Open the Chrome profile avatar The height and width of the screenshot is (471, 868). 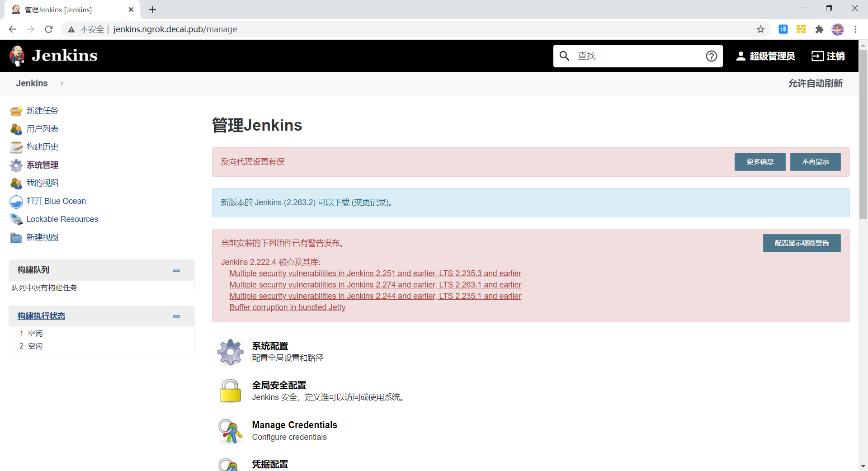[x=837, y=29]
